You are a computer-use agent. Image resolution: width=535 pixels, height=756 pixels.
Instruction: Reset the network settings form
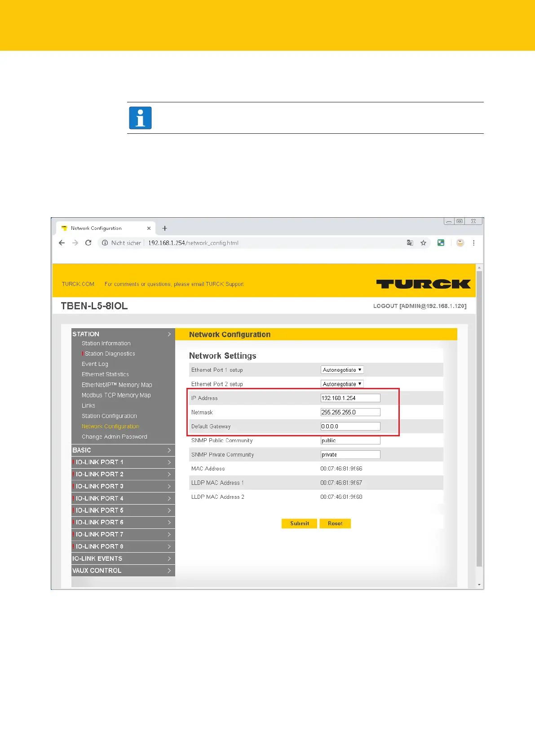click(x=335, y=523)
